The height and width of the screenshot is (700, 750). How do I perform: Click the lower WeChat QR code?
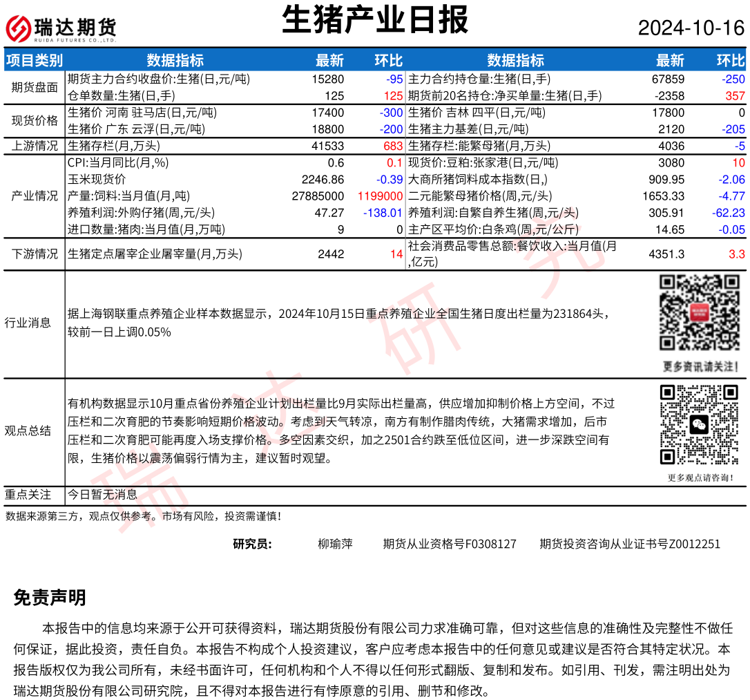(x=700, y=425)
